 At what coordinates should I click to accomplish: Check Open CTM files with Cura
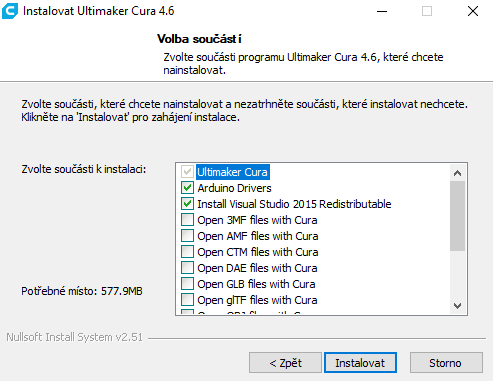tap(187, 252)
